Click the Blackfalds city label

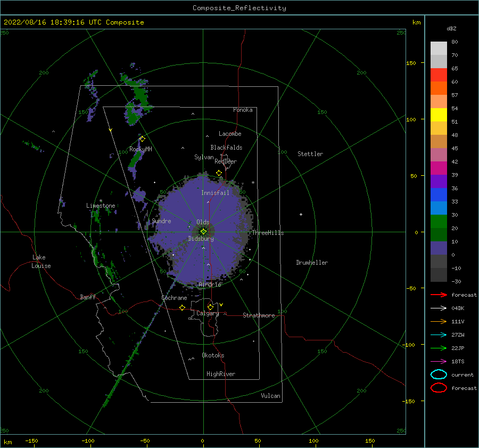coord(226,148)
